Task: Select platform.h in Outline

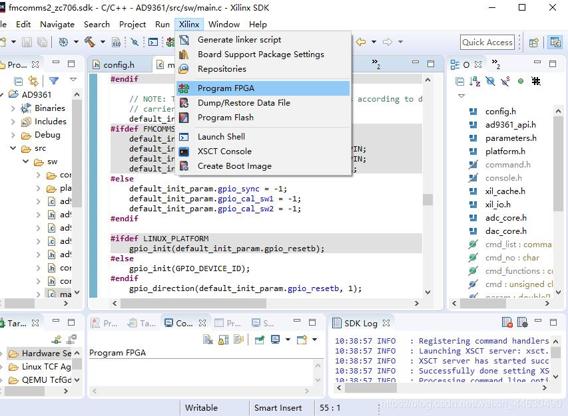Action: point(505,151)
